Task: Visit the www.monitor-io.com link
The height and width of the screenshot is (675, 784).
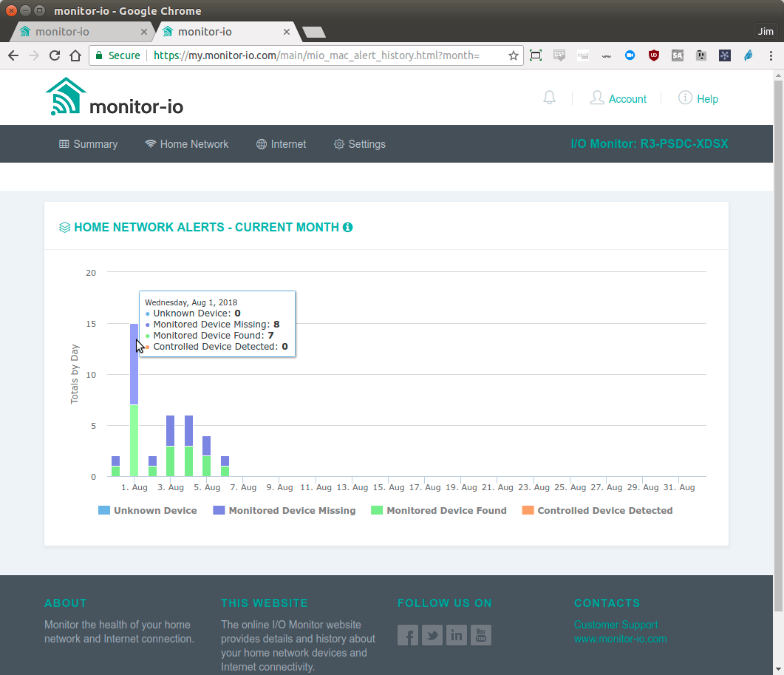Action: [620, 639]
